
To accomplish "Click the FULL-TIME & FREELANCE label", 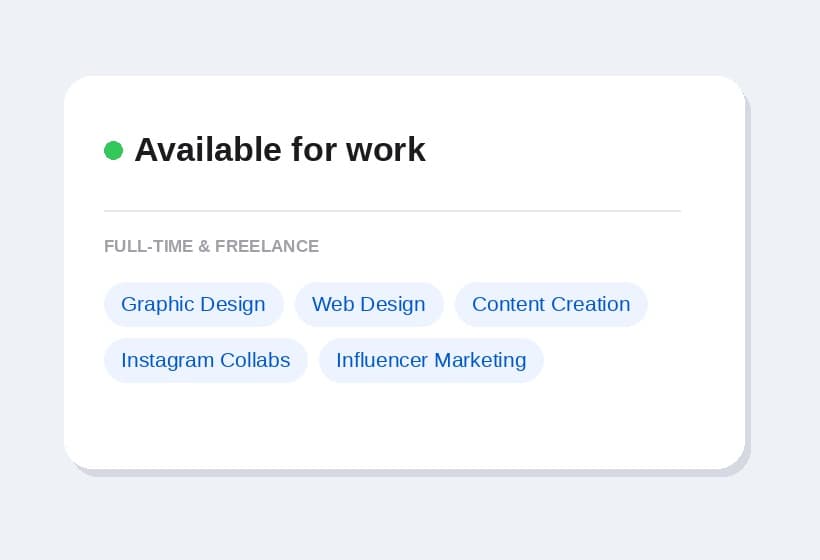I will coord(211,246).
